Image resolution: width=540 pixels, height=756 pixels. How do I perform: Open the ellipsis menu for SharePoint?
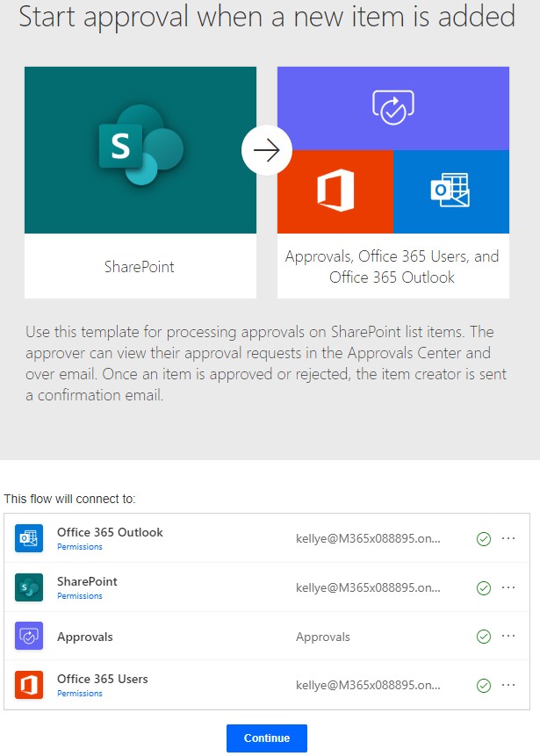(508, 587)
